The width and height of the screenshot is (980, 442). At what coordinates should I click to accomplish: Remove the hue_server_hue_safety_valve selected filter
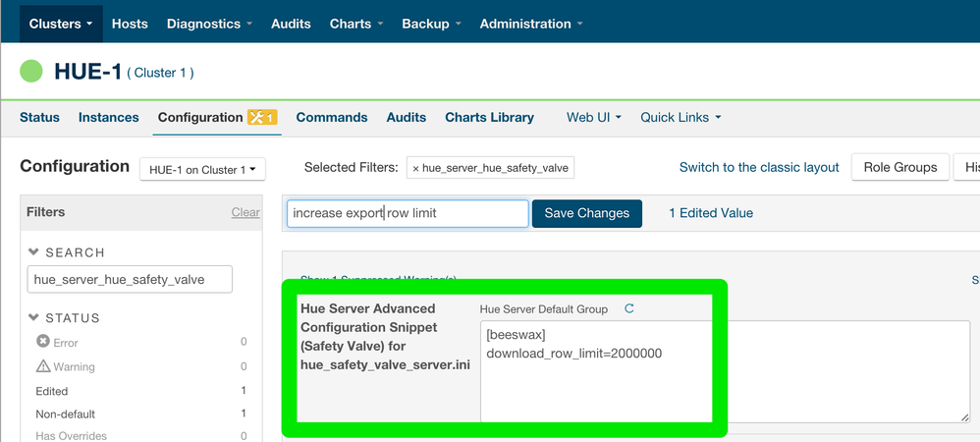[x=415, y=168]
